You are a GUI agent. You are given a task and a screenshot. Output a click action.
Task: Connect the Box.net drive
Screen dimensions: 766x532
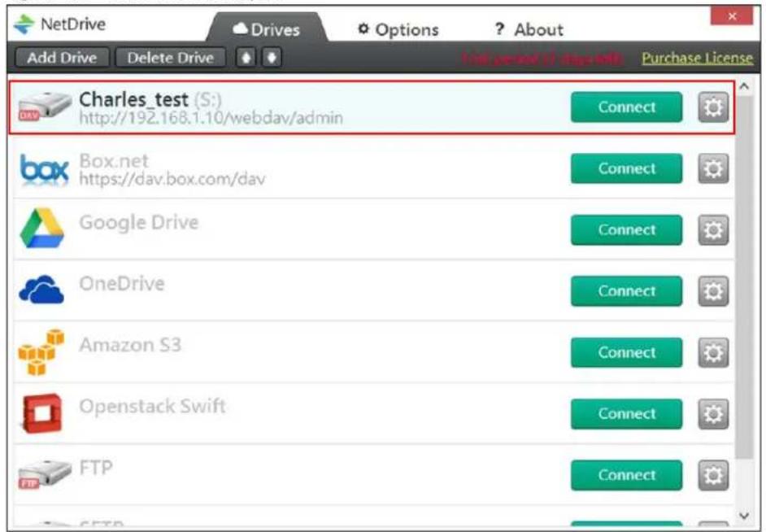(626, 168)
